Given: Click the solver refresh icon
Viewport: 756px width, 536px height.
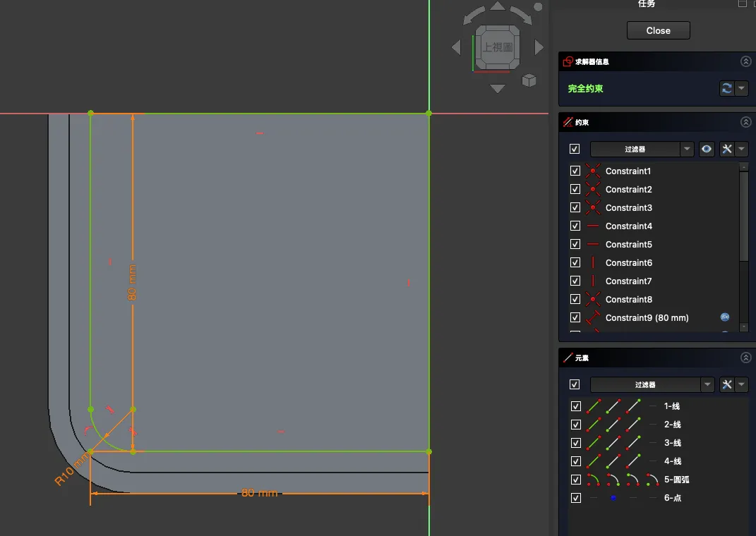Looking at the screenshot, I should [x=726, y=89].
